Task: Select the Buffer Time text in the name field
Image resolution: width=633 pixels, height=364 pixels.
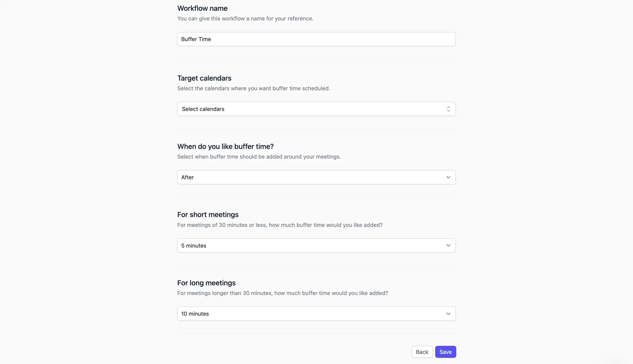Action: point(196,39)
